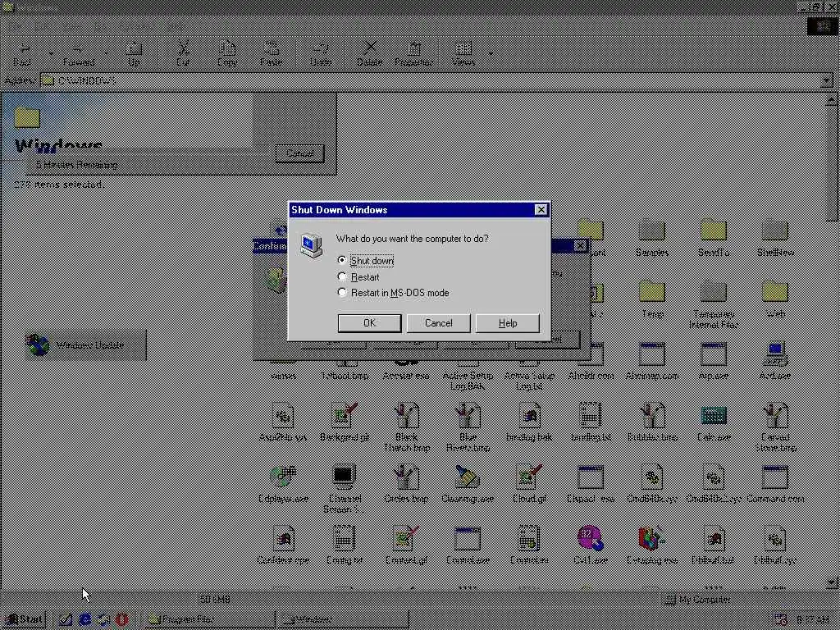The height and width of the screenshot is (630, 840).
Task: Select the Temporary Internet Files folder
Action: [x=714, y=304]
